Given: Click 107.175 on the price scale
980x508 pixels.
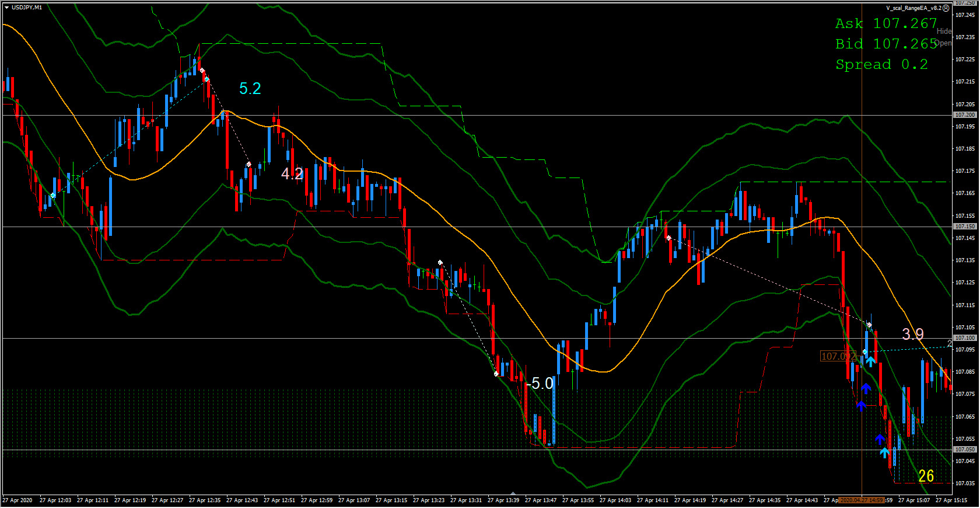Looking at the screenshot, I should [965, 171].
